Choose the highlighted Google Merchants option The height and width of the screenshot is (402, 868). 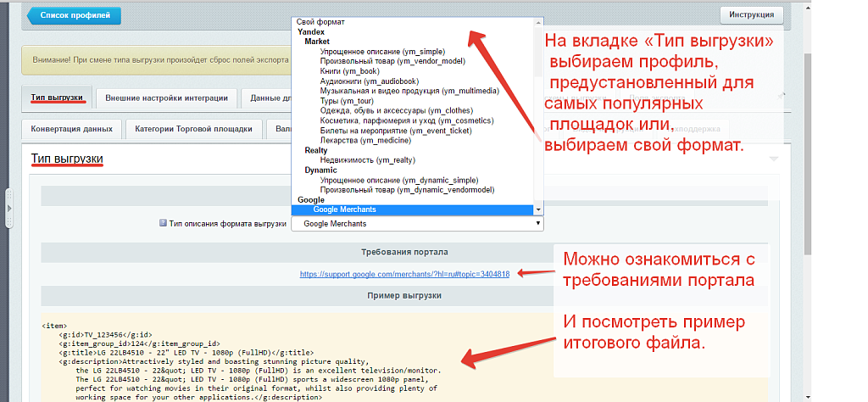tap(345, 209)
